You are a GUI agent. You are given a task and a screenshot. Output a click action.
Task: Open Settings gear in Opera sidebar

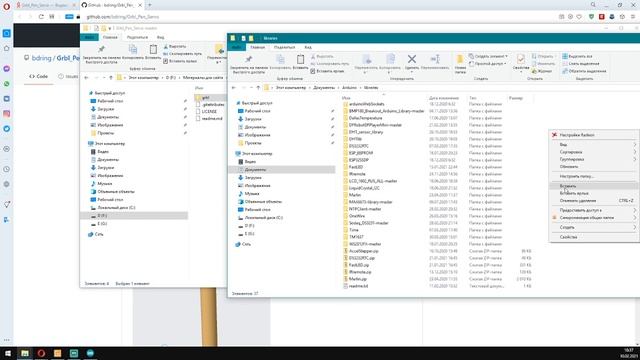7,184
